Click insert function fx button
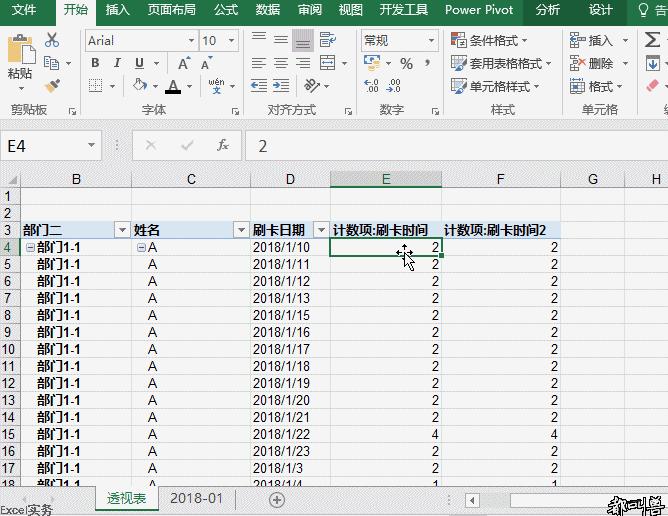Screen dimensions: 668x516 pyautogui.click(x=223, y=145)
